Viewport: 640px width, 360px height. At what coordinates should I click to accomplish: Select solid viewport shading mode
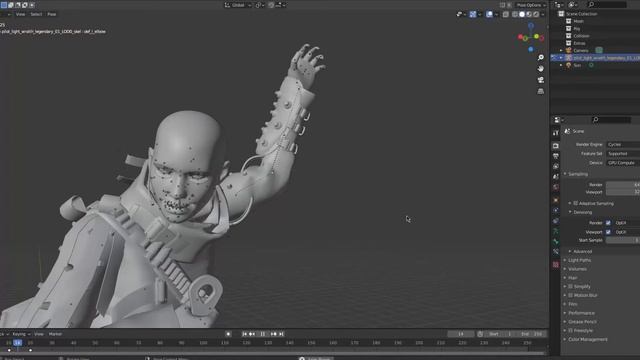pos(522,14)
